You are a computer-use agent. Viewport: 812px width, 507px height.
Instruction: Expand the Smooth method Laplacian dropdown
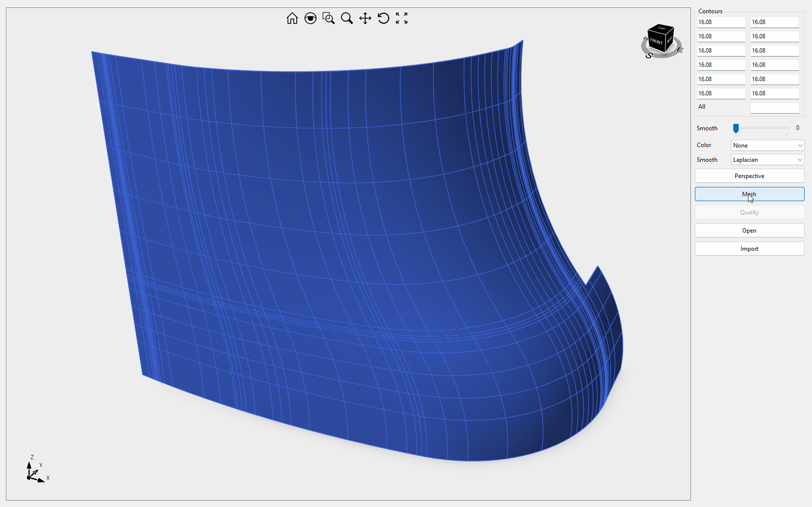(x=767, y=160)
